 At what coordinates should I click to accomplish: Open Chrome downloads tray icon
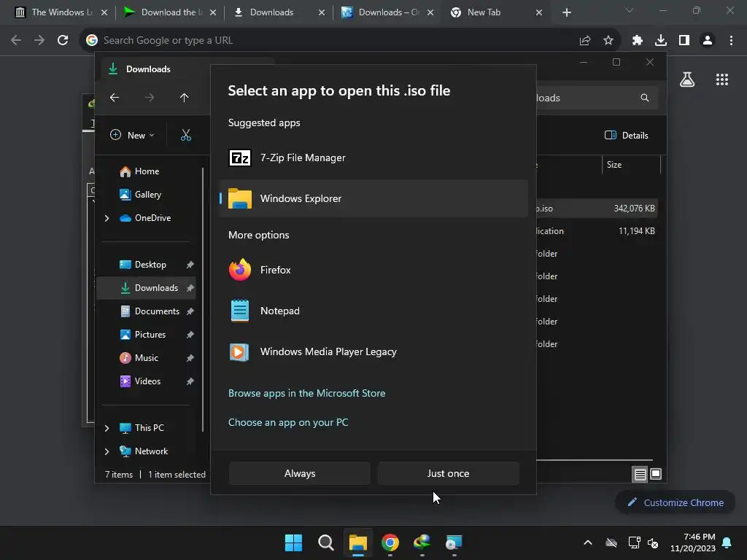pos(661,41)
